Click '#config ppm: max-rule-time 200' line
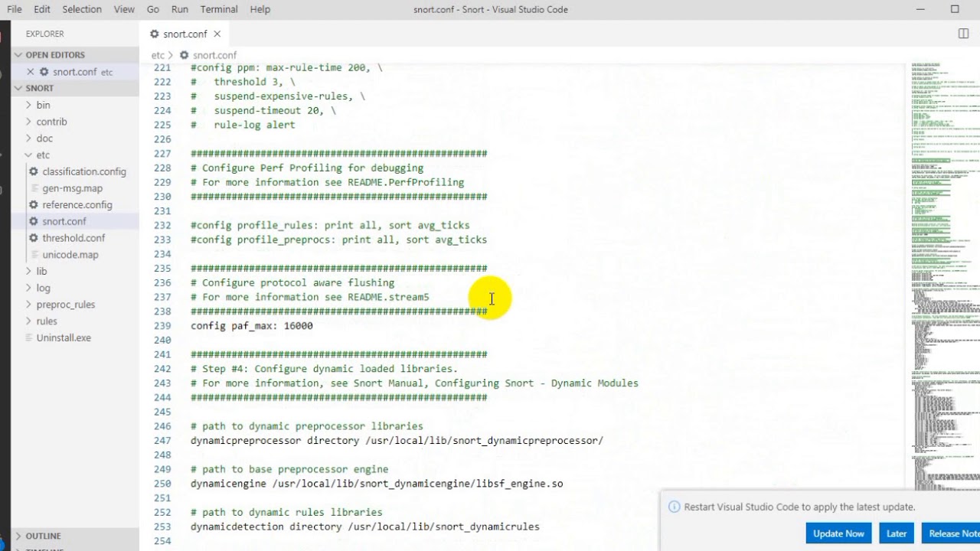Image resolution: width=980 pixels, height=551 pixels. pyautogui.click(x=286, y=67)
